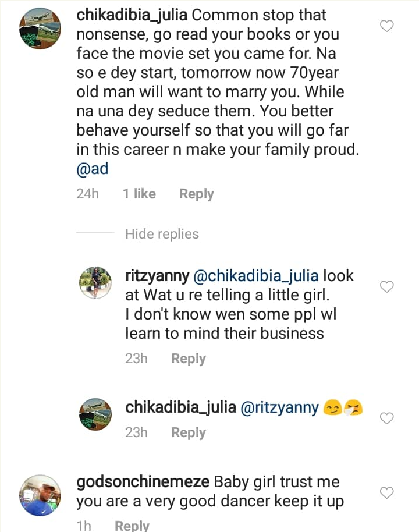Reply to godsonchinemeze's comment
419x532 pixels.
(132, 526)
